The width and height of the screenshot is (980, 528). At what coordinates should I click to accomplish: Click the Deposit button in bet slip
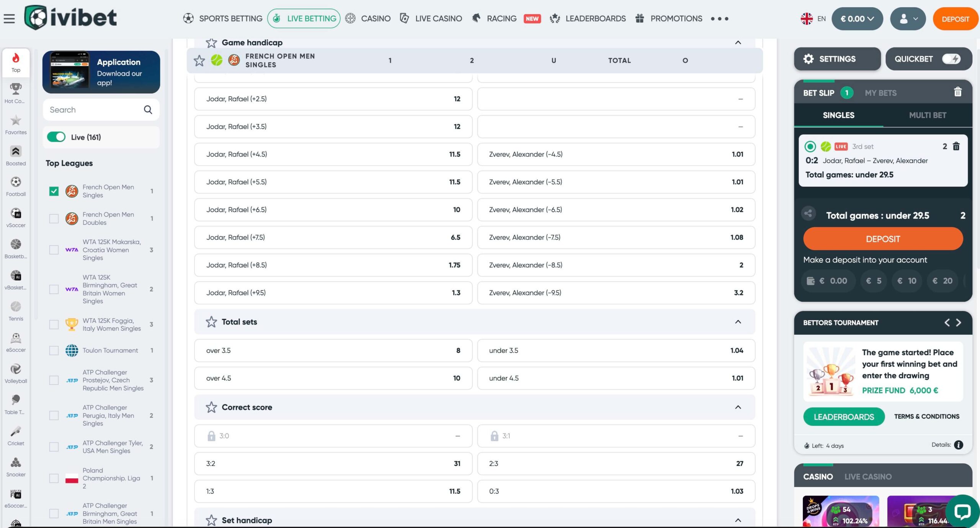pyautogui.click(x=883, y=239)
